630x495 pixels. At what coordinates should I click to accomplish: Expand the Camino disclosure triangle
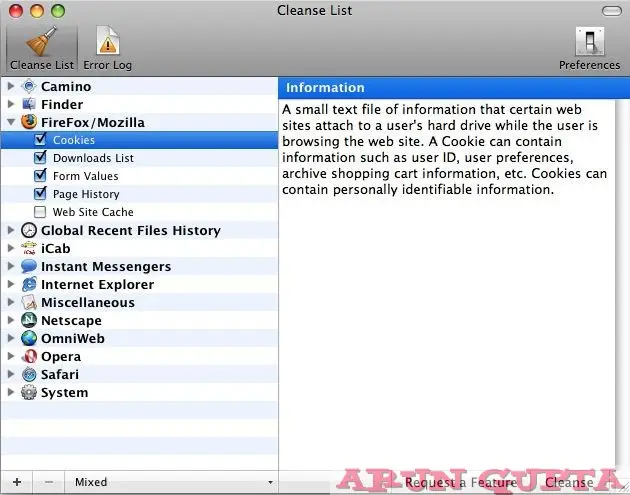tap(11, 86)
